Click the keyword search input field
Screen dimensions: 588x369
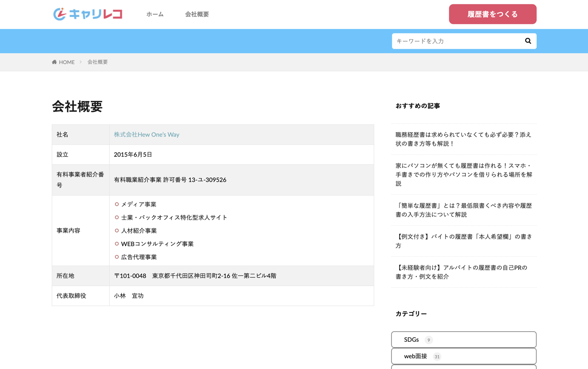tap(451, 41)
